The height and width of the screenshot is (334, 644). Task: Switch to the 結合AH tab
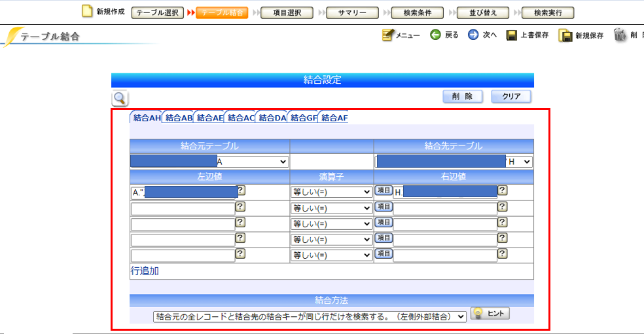(x=146, y=117)
